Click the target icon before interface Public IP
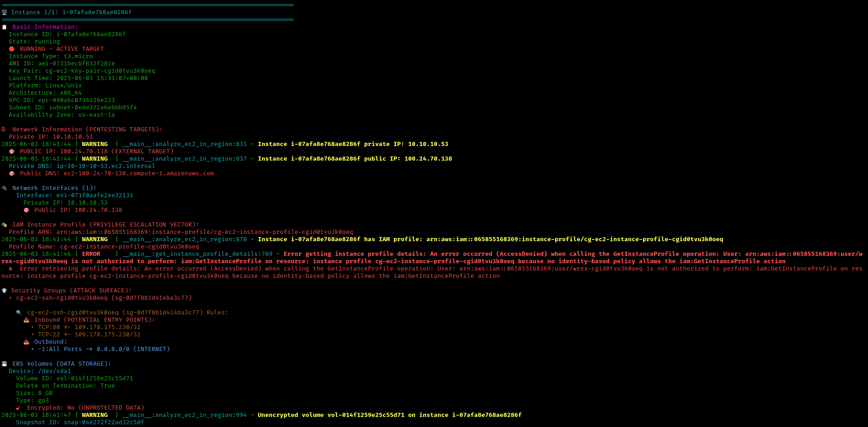The width and height of the screenshot is (868, 427). [x=26, y=210]
